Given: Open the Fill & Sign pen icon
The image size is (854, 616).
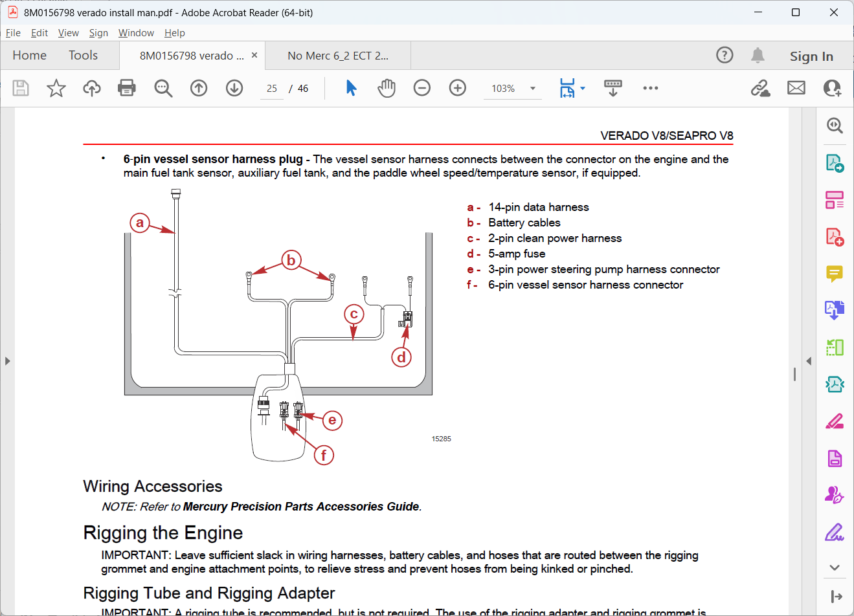Looking at the screenshot, I should point(835,533).
